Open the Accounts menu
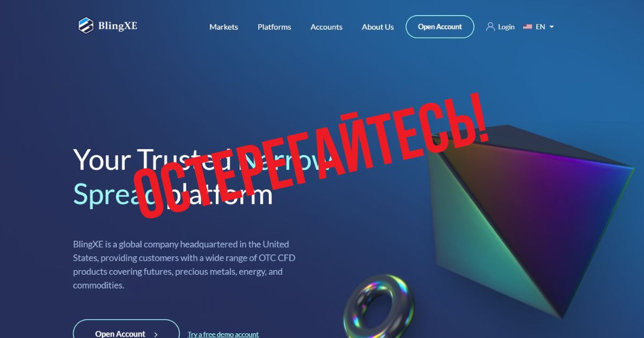This screenshot has width=644, height=338. [x=326, y=27]
